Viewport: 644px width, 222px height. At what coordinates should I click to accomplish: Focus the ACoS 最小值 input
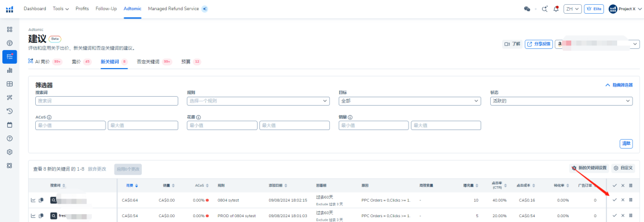(x=70, y=125)
